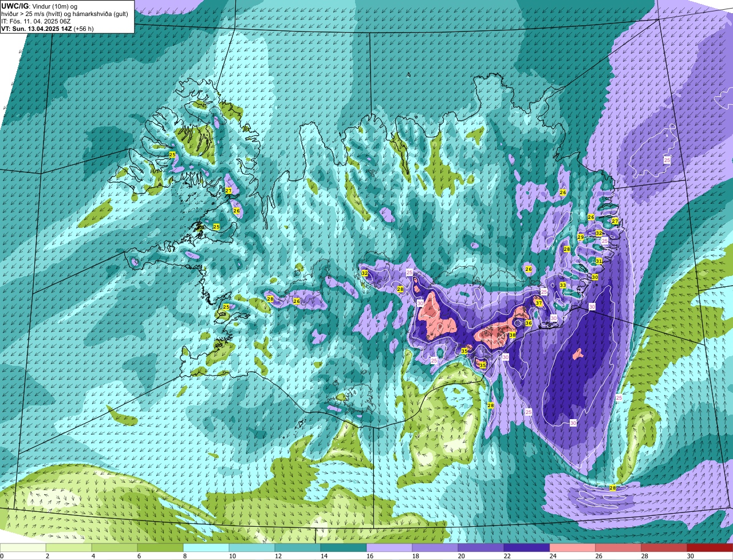Choose the 16–18 m/s lavender legend swatch

[x=389, y=547]
